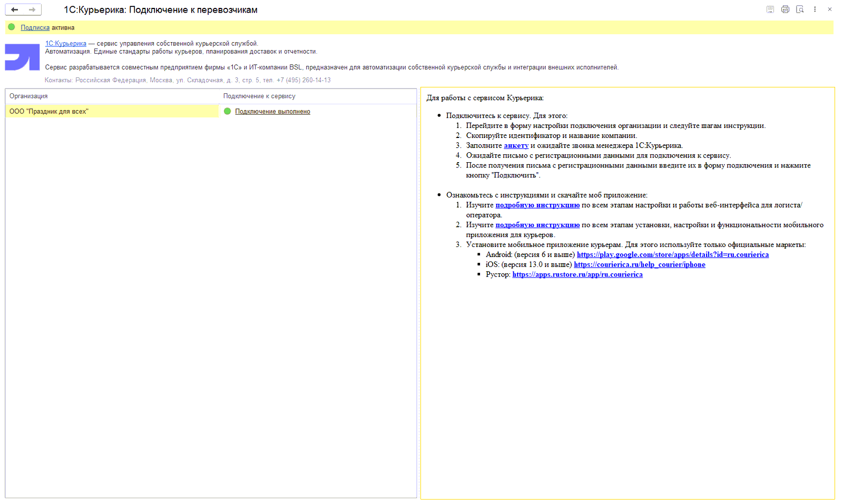Image resolution: width=843 pixels, height=504 pixels.
Task: Click the forward navigation arrow
Action: point(32,9)
